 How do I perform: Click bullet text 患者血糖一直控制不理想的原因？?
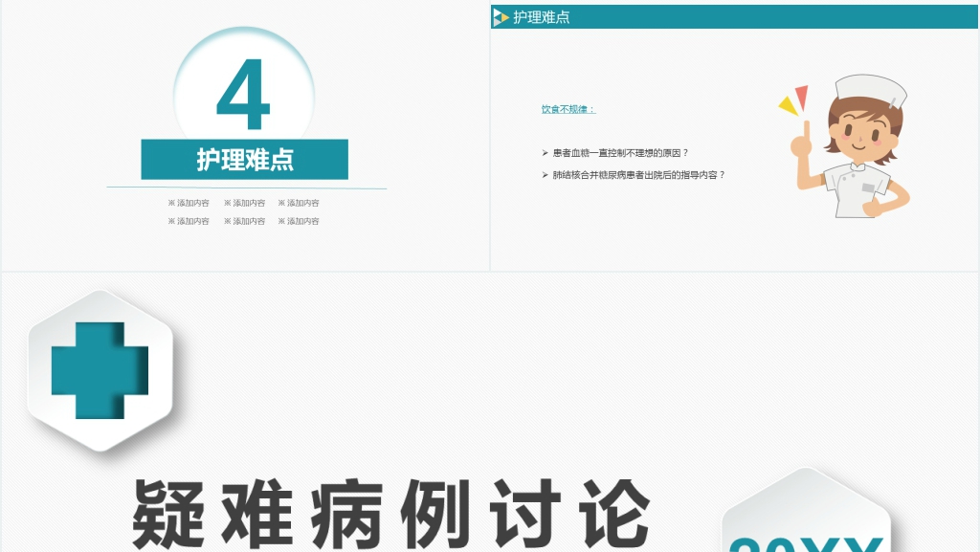620,153
